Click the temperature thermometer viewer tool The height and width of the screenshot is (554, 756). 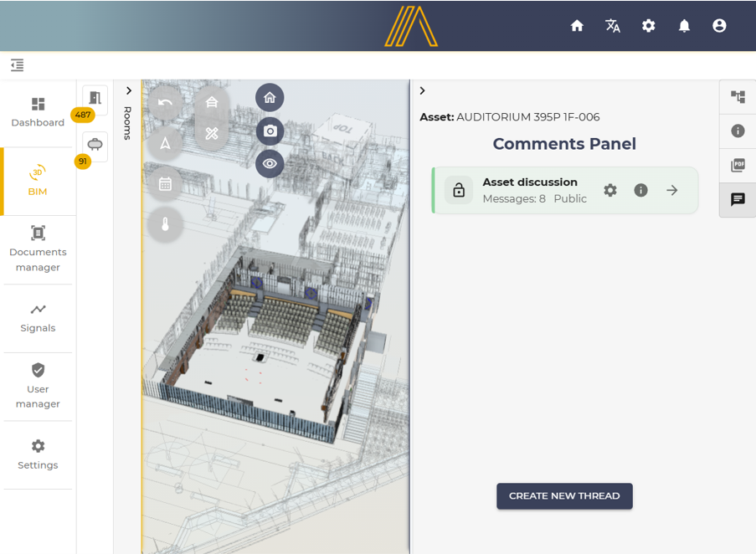pos(165,224)
